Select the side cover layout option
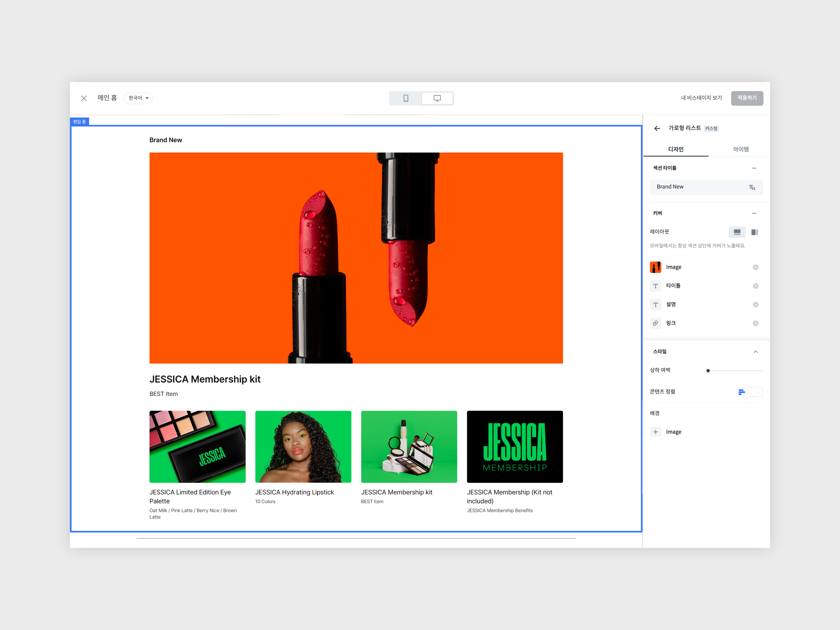 click(755, 232)
